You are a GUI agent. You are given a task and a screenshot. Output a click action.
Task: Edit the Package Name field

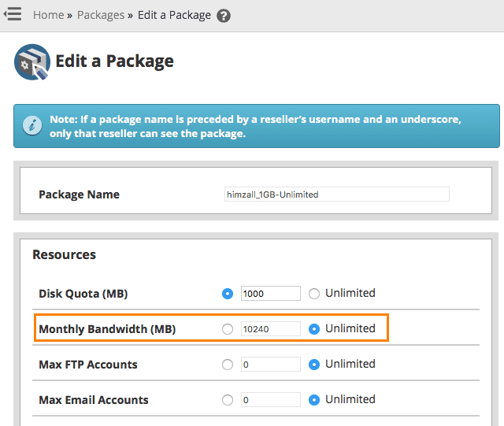[337, 194]
